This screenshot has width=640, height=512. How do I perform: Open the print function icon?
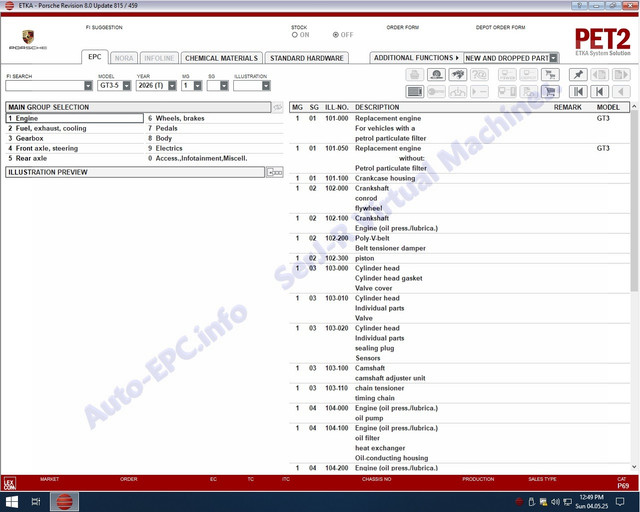(415, 75)
